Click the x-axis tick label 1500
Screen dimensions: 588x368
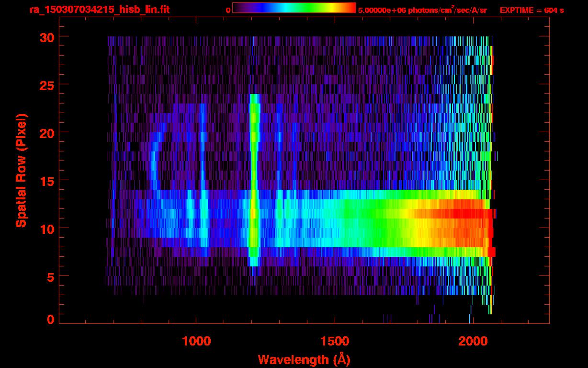point(334,341)
